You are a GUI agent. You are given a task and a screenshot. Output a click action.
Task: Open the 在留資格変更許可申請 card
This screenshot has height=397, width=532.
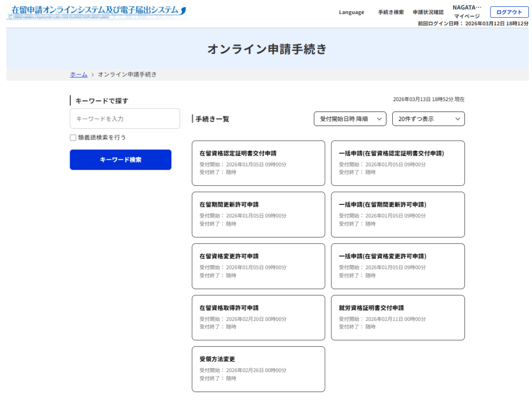(258, 266)
